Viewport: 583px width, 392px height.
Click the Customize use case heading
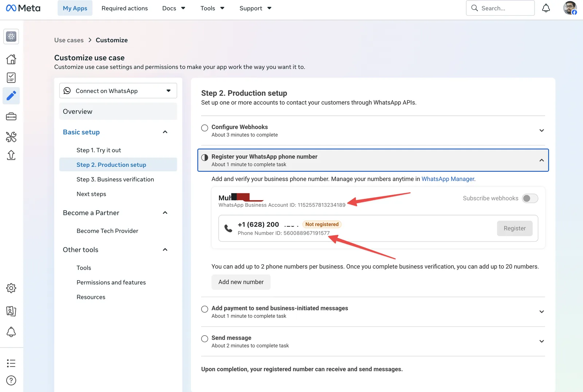tap(89, 58)
